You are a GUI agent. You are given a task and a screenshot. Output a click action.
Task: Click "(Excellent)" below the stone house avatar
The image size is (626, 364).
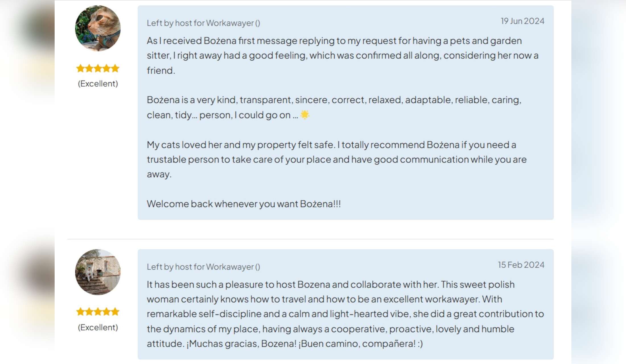98,327
